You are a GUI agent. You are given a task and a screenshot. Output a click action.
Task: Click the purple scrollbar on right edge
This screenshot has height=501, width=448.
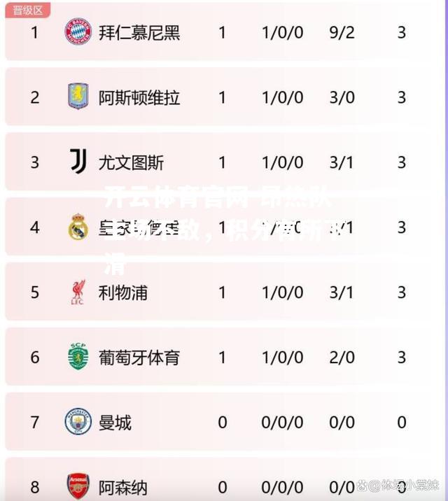[x=446, y=250]
